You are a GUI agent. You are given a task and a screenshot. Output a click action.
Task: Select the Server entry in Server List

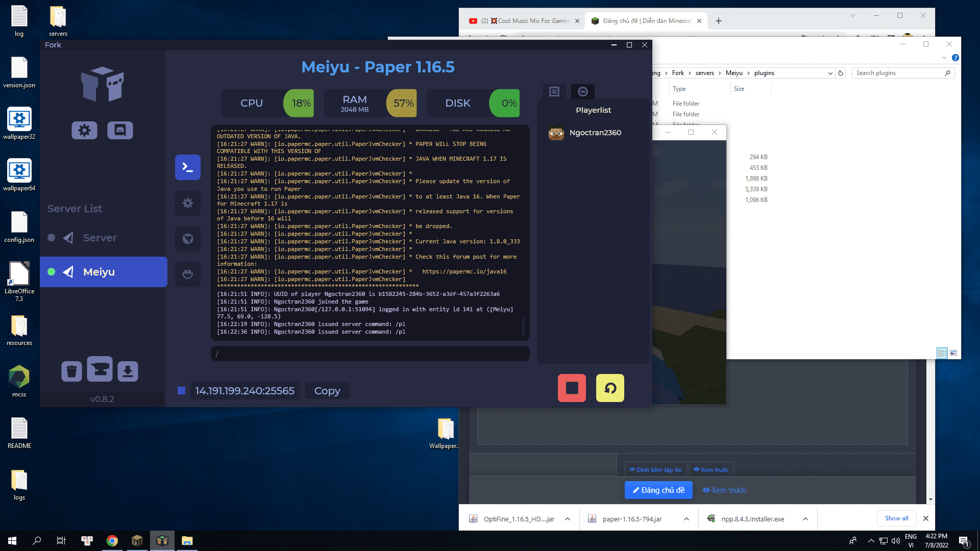(100, 238)
